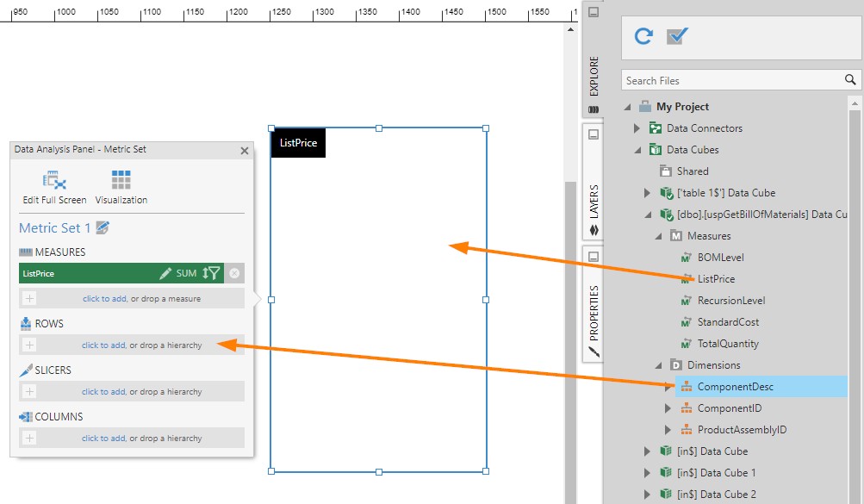Image resolution: width=864 pixels, height=504 pixels.
Task: Refresh the Explore file list
Action: click(x=643, y=36)
